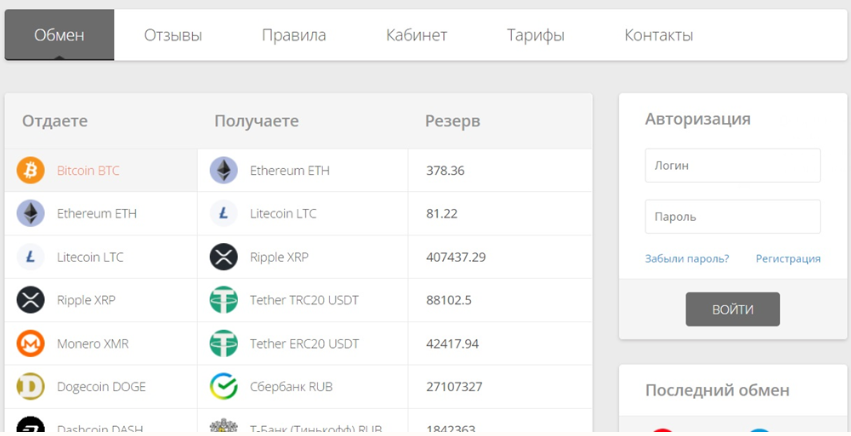The height and width of the screenshot is (436, 851).
Task: Click the Dogecoin DOGE coin icon
Action: point(31,387)
